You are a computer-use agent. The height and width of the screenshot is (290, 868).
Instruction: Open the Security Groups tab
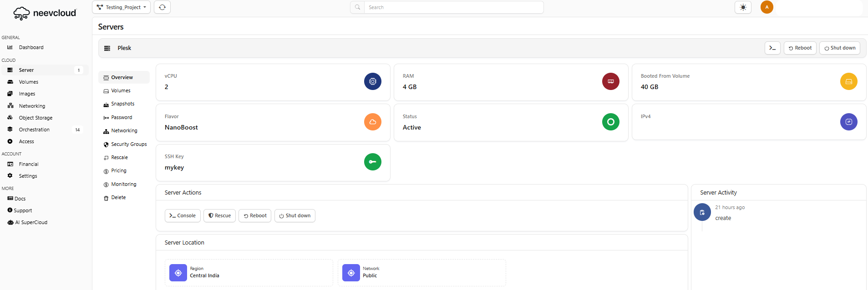coord(129,144)
